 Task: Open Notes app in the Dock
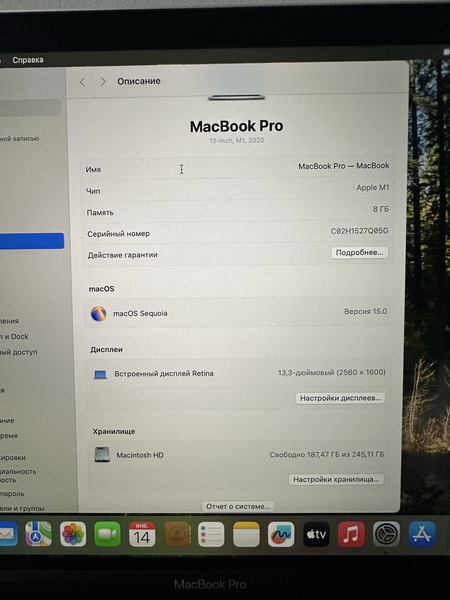point(246,534)
